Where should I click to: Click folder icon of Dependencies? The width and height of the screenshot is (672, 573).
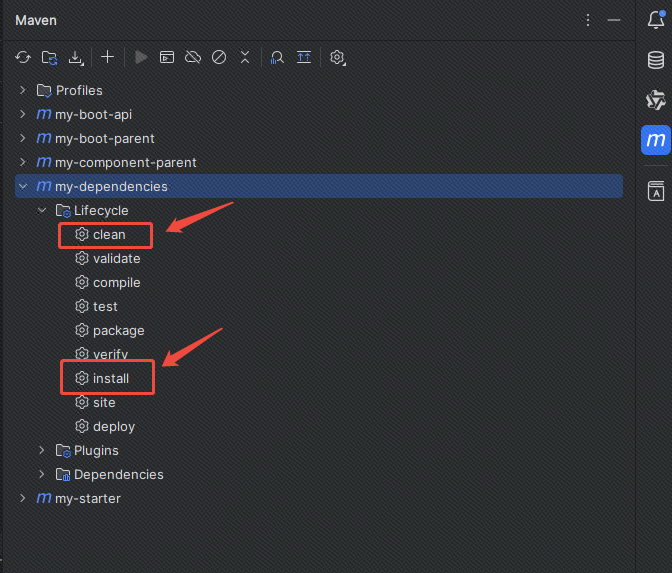[63, 475]
